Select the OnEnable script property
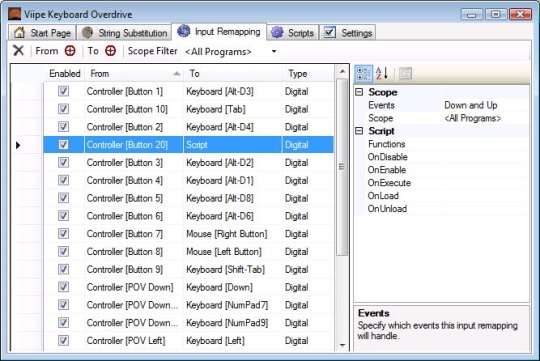The height and width of the screenshot is (361, 540). pyautogui.click(x=387, y=170)
